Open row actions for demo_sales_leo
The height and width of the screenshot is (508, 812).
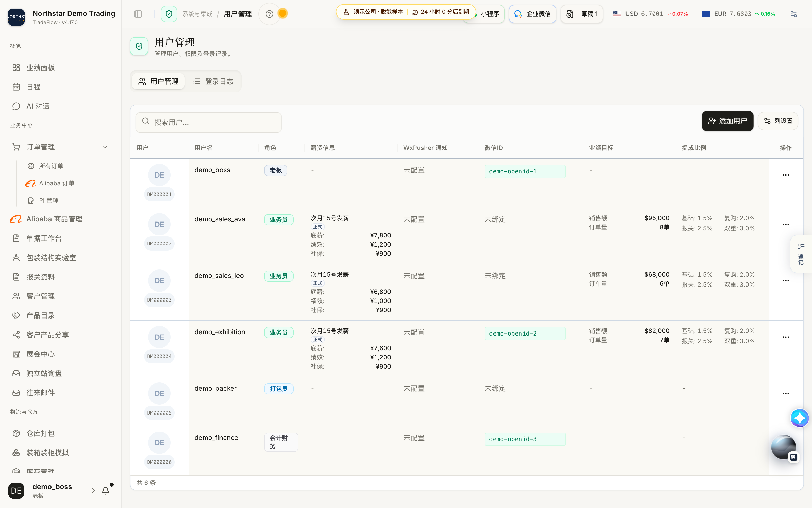(786, 280)
